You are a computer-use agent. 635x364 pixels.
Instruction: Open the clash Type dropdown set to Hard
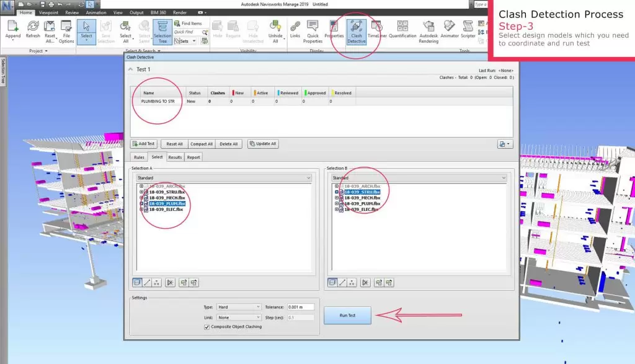pos(240,307)
